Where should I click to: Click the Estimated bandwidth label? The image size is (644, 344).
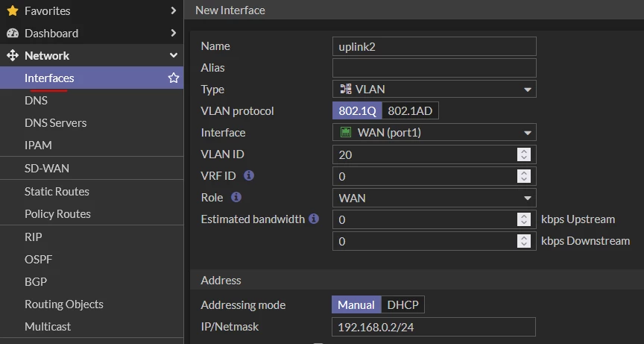coord(253,219)
